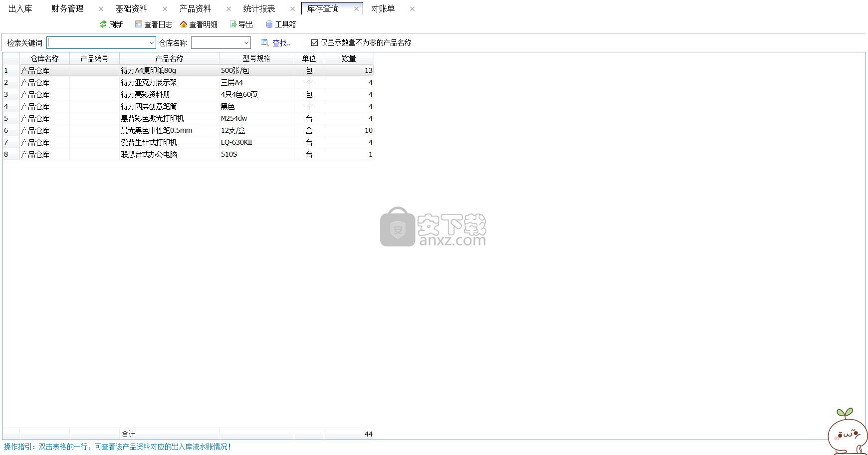
Task: Click the 工具箱 button label
Action: tap(285, 24)
